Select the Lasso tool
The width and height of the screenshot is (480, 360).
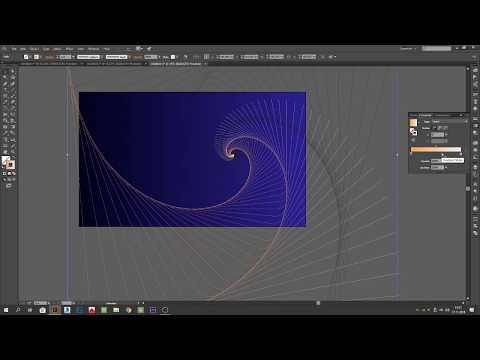coord(13,77)
